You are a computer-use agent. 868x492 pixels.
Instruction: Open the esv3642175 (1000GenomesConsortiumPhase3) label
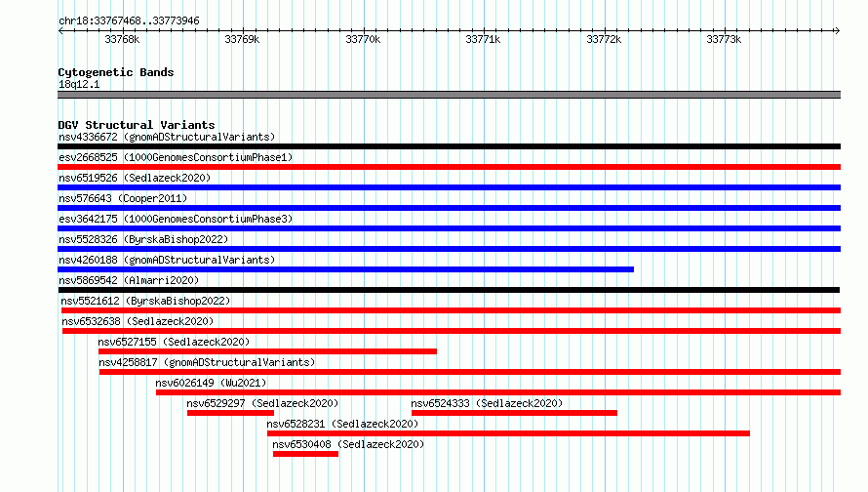[x=176, y=219]
